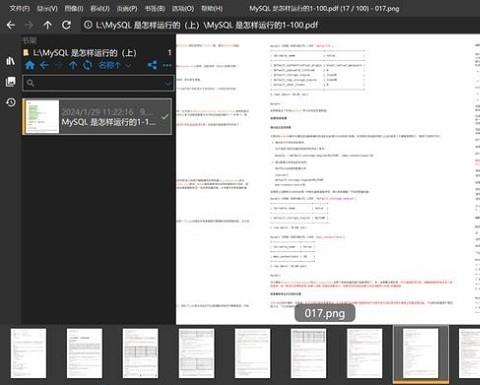Reload the book with the refresh icon
480x385 pixels.
(x=66, y=25)
